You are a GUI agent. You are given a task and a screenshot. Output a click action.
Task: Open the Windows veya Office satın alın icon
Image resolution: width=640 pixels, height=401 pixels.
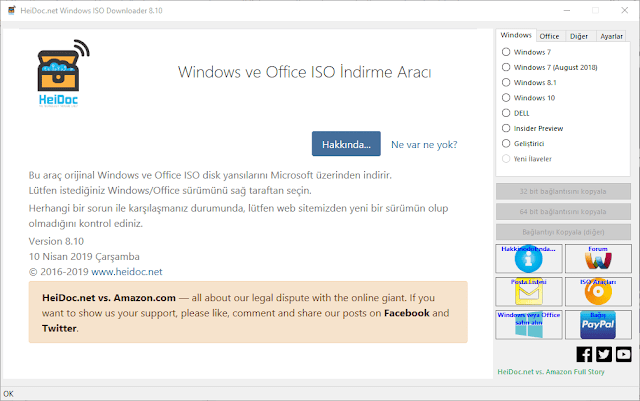[529, 325]
